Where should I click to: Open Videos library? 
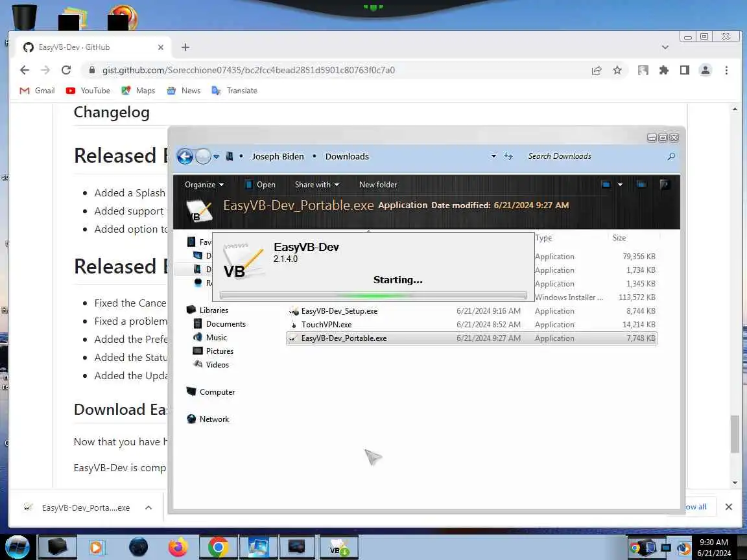211,365
